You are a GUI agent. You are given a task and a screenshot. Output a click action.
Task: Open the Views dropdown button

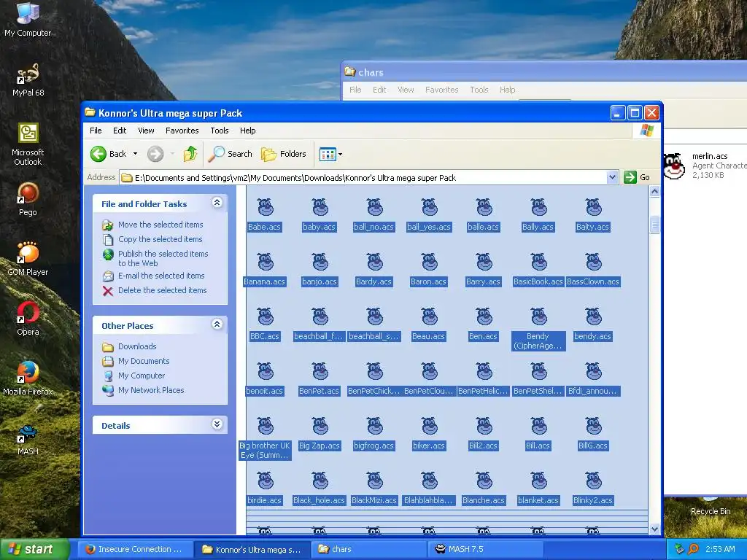[330, 154]
